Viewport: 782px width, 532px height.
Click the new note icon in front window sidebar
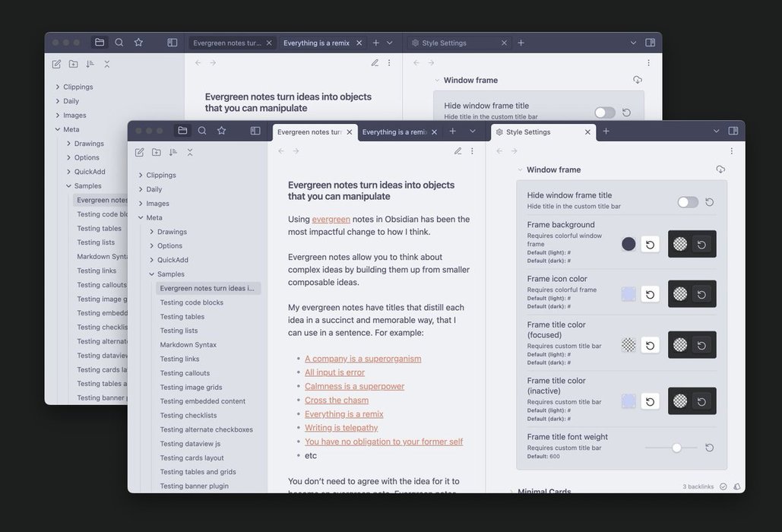coord(140,152)
